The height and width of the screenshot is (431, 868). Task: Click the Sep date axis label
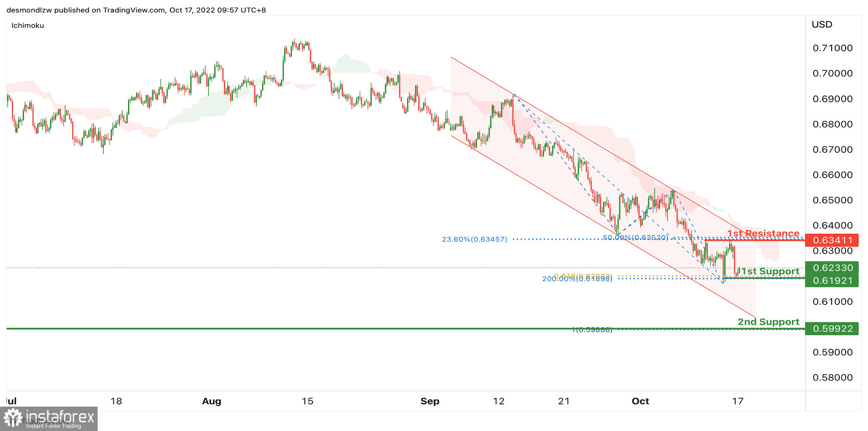(x=430, y=401)
